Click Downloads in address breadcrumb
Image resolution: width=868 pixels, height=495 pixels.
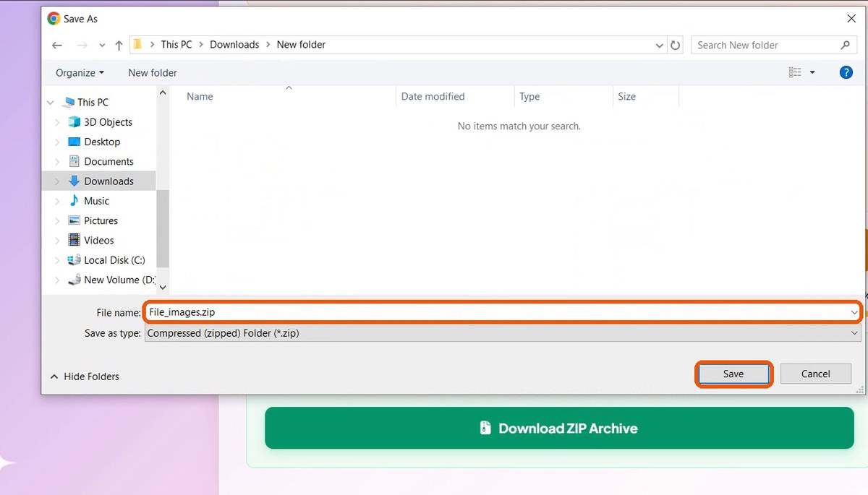(x=234, y=45)
